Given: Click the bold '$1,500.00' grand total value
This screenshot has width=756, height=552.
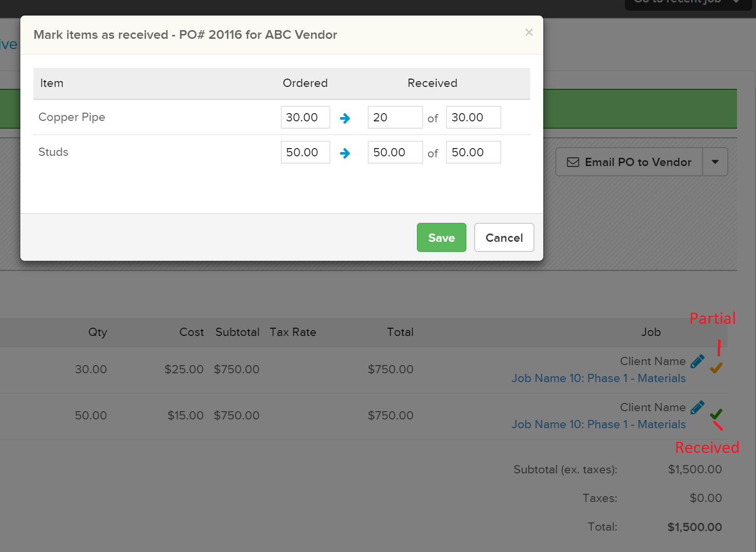Looking at the screenshot, I should coord(695,527).
